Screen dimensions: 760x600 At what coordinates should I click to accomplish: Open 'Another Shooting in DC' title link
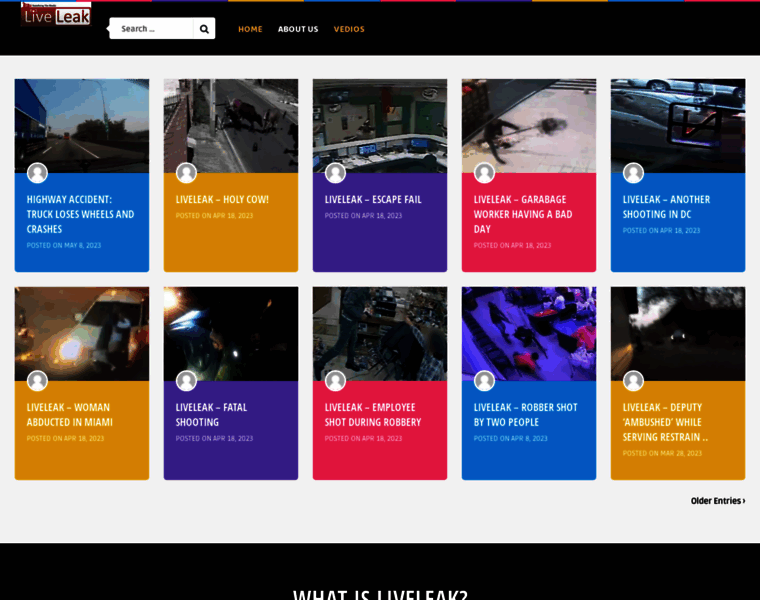click(x=666, y=207)
